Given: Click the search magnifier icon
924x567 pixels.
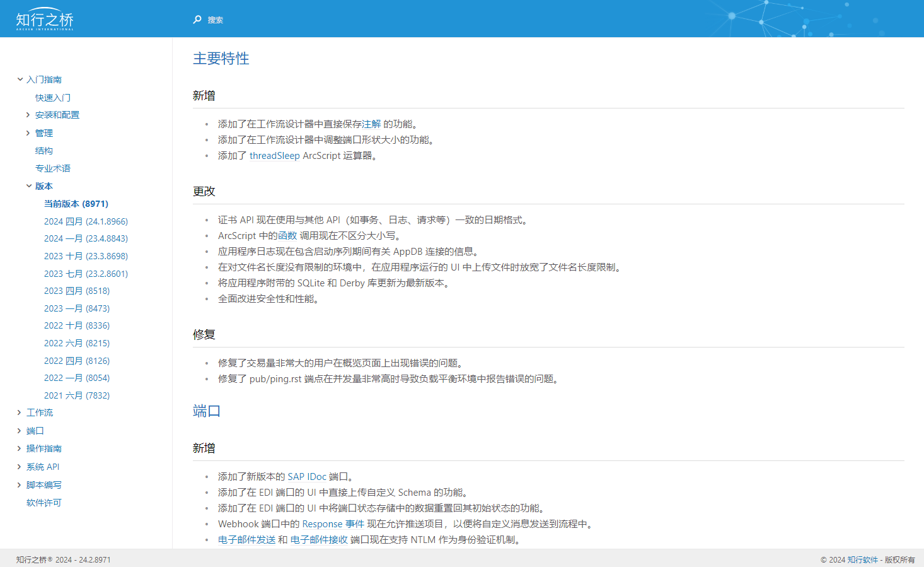Looking at the screenshot, I should pyautogui.click(x=197, y=20).
